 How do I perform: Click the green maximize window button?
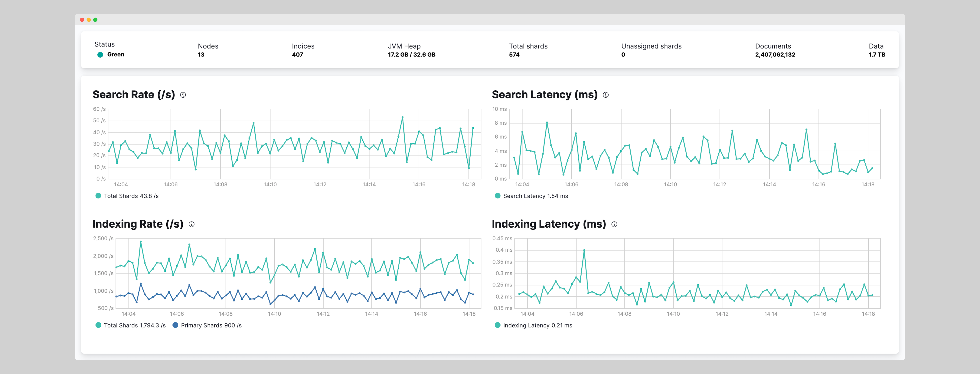tap(96, 20)
